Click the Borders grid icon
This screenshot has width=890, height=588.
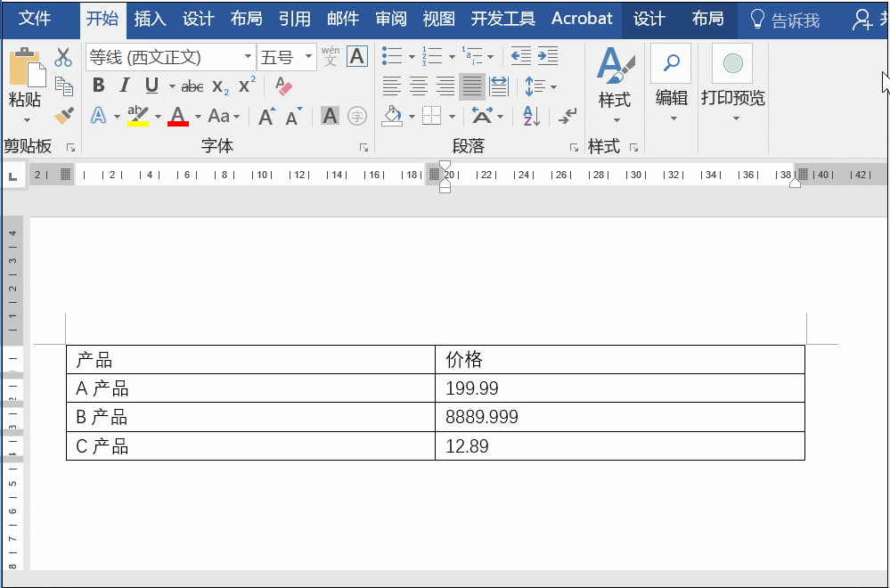pyautogui.click(x=432, y=117)
